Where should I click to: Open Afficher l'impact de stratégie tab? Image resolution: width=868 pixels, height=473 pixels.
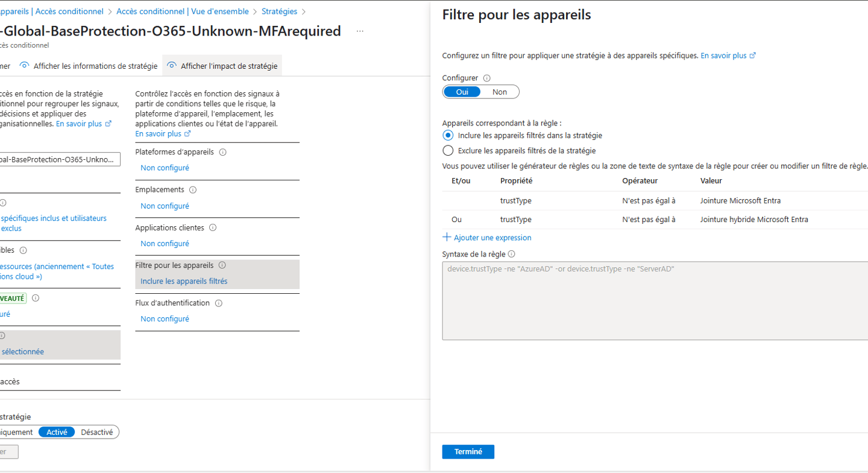222,66
